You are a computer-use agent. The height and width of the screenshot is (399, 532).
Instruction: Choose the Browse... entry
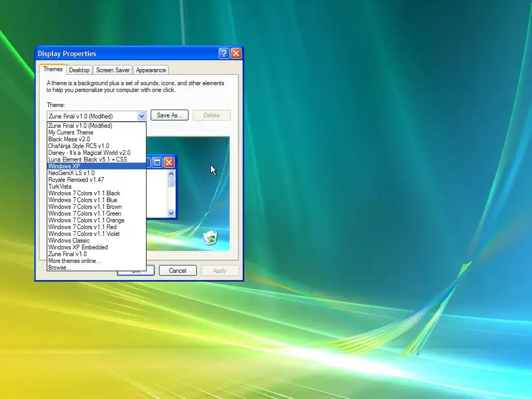coord(96,268)
